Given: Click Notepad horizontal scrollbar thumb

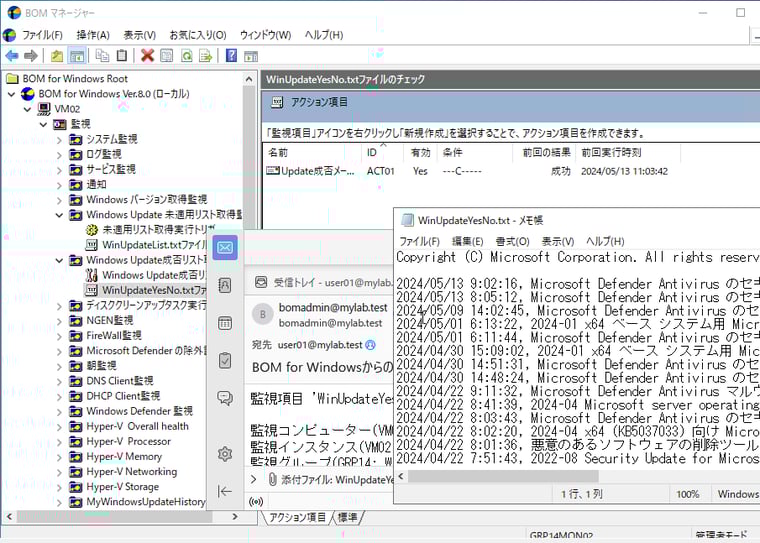Looking at the screenshot, I should tap(503, 476).
